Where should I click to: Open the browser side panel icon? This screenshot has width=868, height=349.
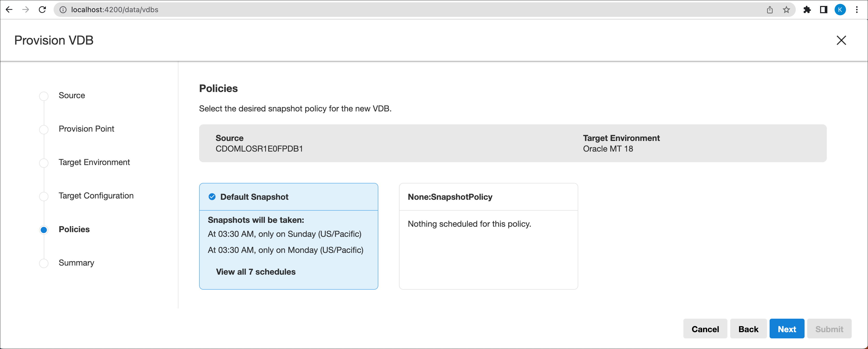click(x=823, y=9)
